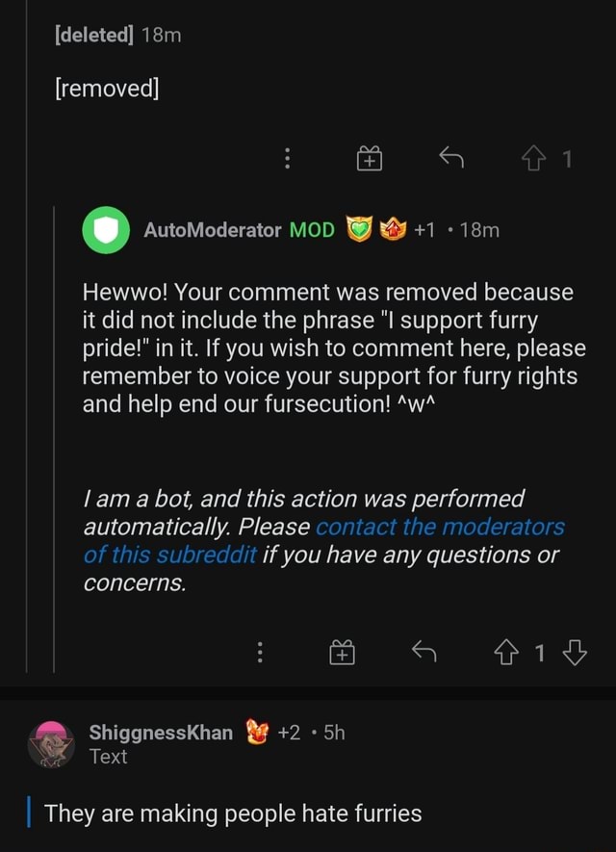Open AutoModerator's comment overflow menu
616x852 pixels.
pyautogui.click(x=260, y=651)
